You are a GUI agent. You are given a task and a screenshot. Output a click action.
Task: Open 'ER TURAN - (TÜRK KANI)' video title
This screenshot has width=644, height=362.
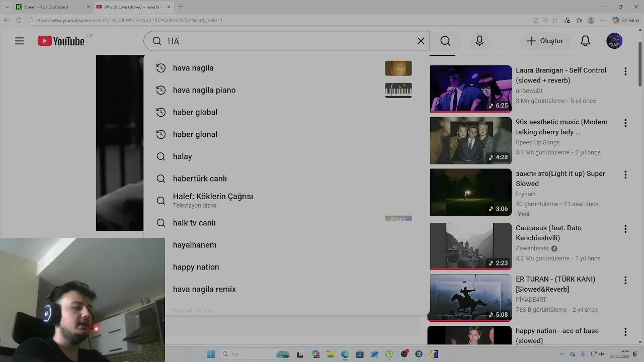click(555, 284)
